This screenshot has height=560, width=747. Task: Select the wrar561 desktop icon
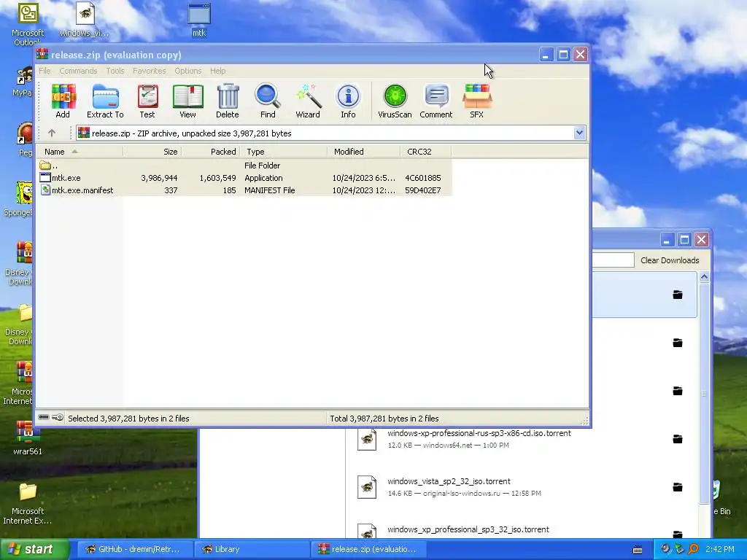coord(27,438)
